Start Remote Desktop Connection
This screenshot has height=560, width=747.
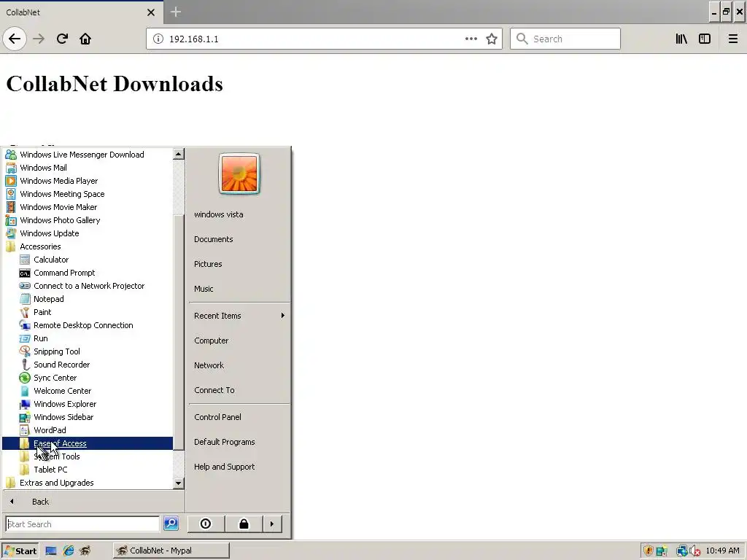(x=88, y=325)
